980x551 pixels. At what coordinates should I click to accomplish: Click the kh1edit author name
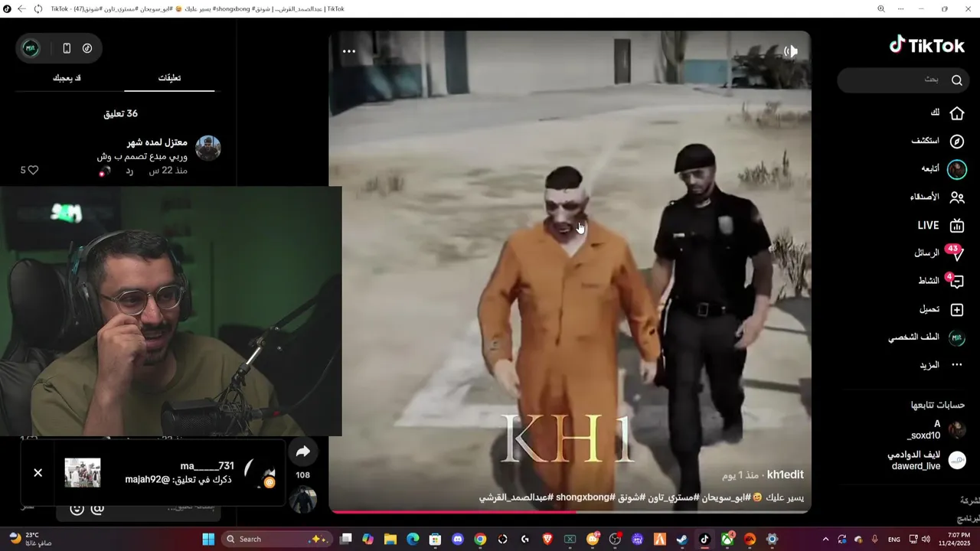coord(786,475)
